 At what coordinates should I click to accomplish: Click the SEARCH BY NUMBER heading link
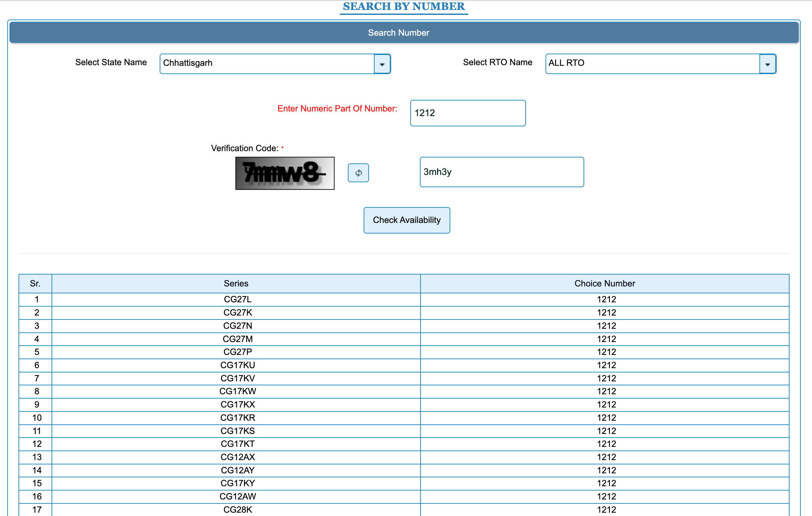pos(403,6)
